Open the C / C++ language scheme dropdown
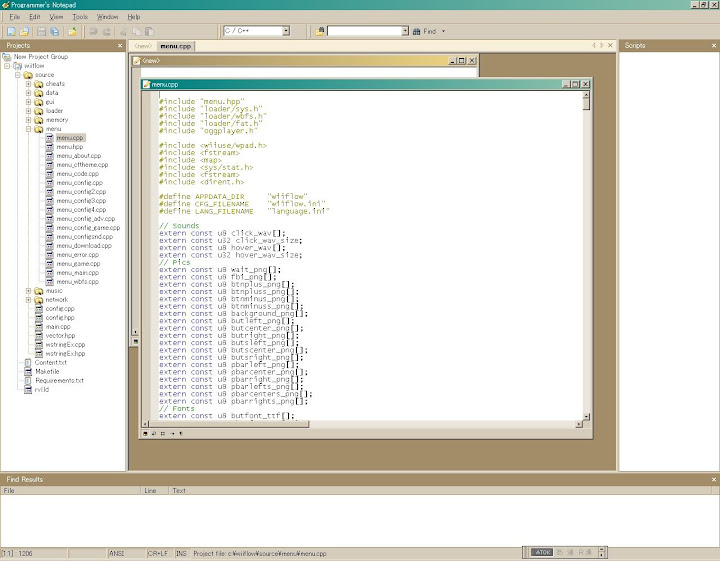Image resolution: width=720 pixels, height=561 pixels. point(285,31)
